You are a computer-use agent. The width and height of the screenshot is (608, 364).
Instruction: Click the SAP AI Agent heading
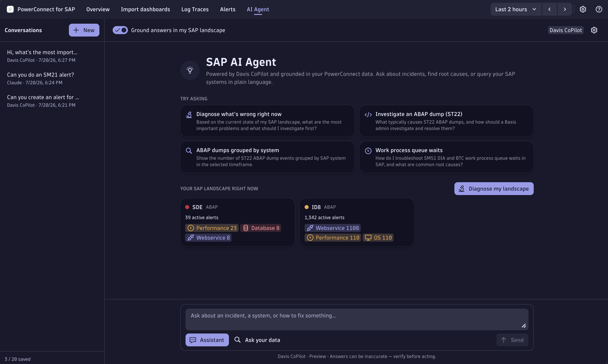[x=241, y=62]
